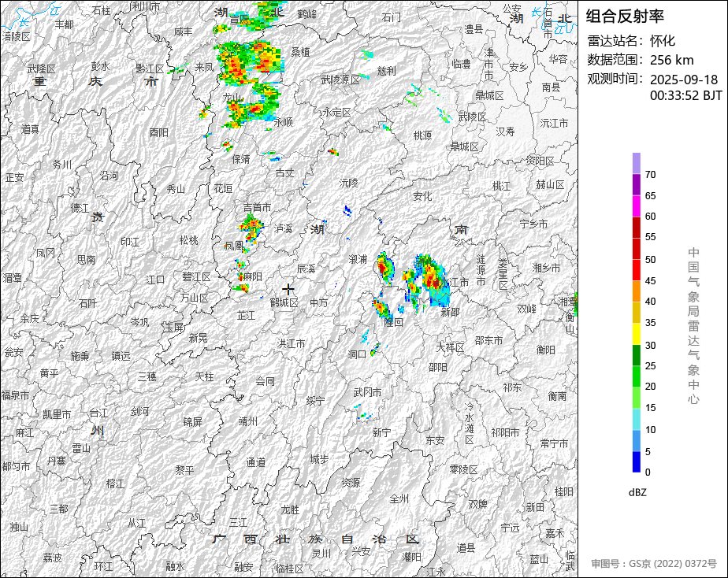728x578 pixels.
Task: Click the 中方 county label
Action: 318,302
